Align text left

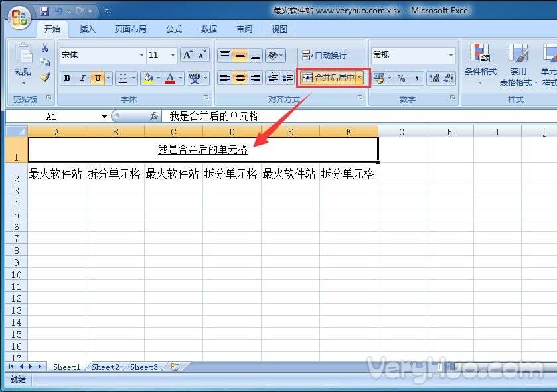(224, 78)
